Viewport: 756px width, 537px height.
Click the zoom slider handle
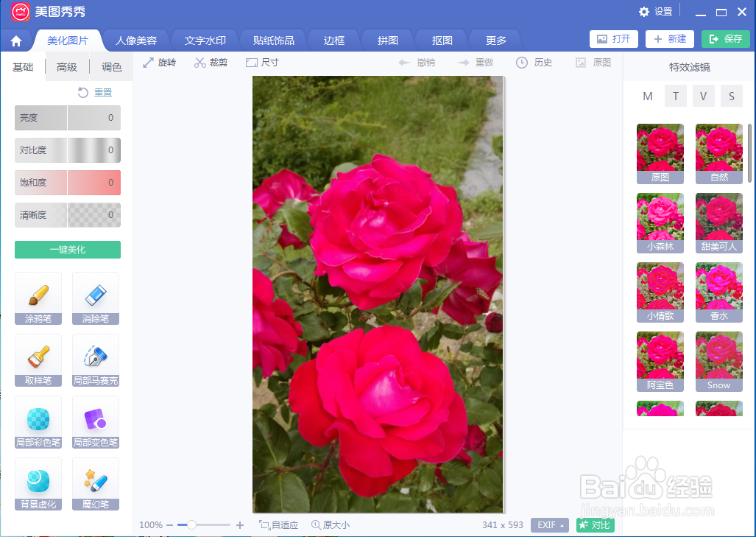191,525
